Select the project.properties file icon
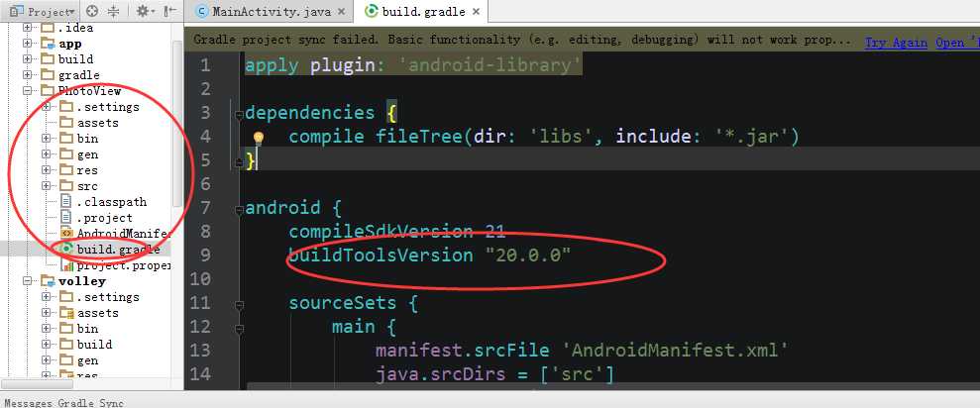This screenshot has width=980, height=408. 66,265
